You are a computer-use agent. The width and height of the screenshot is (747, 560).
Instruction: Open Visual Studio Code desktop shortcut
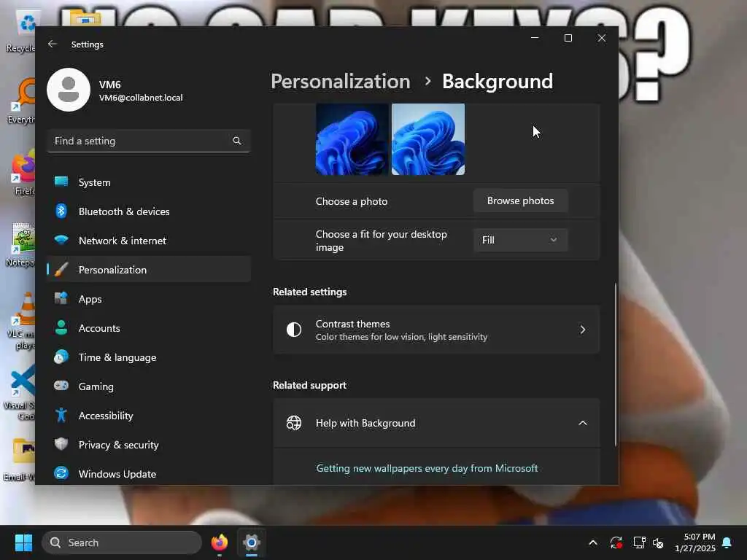(21, 392)
